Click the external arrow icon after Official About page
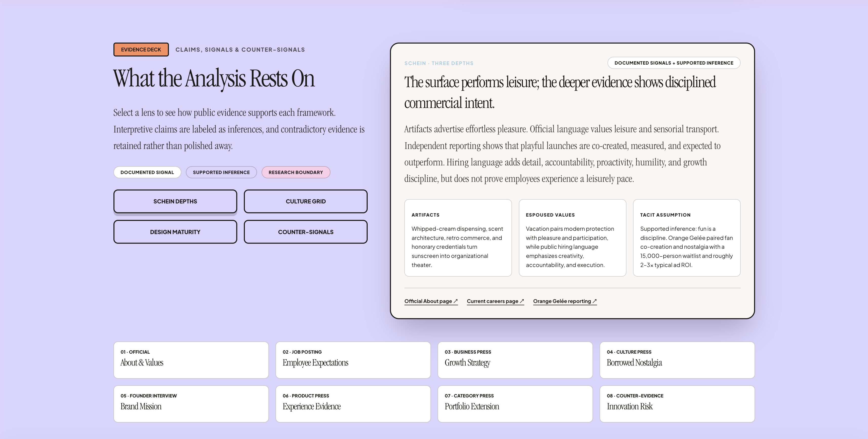 click(x=456, y=301)
